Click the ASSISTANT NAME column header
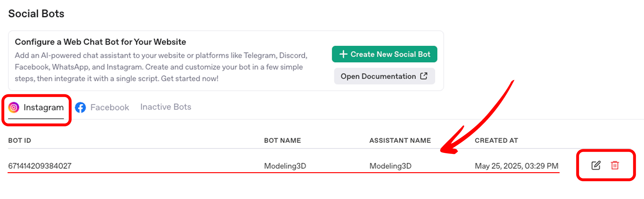This screenshot has width=644, height=199. point(400,141)
